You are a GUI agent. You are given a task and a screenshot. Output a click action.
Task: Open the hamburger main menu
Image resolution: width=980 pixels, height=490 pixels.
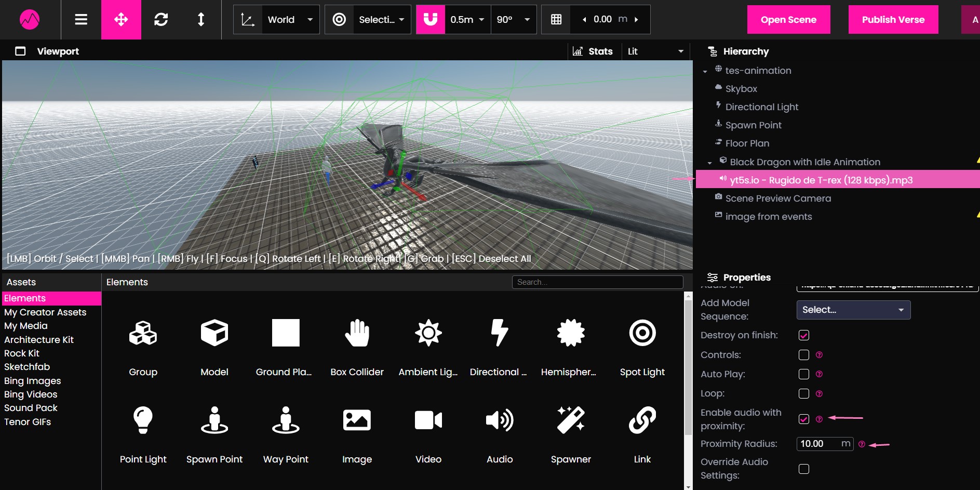(x=81, y=20)
